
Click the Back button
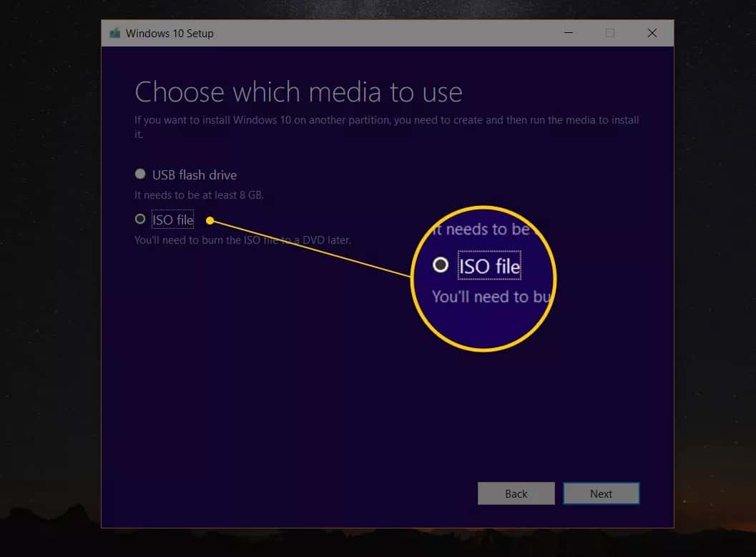click(x=516, y=493)
